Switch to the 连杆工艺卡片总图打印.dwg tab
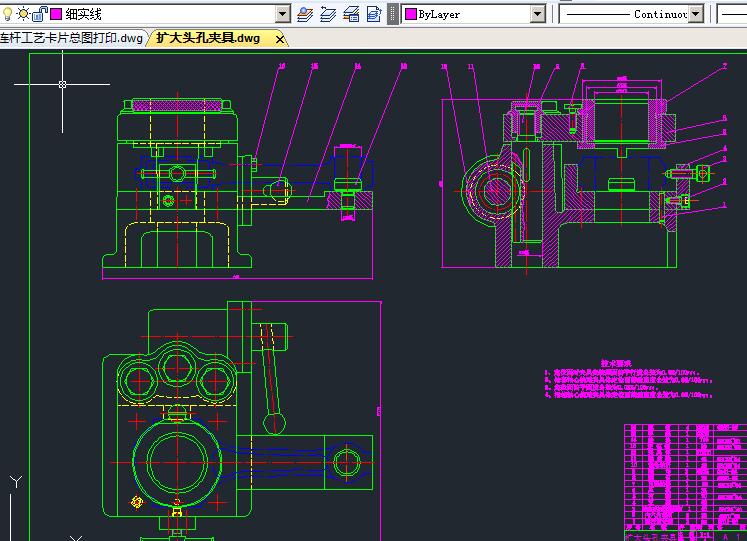Image resolution: width=747 pixels, height=541 pixels. [70, 38]
